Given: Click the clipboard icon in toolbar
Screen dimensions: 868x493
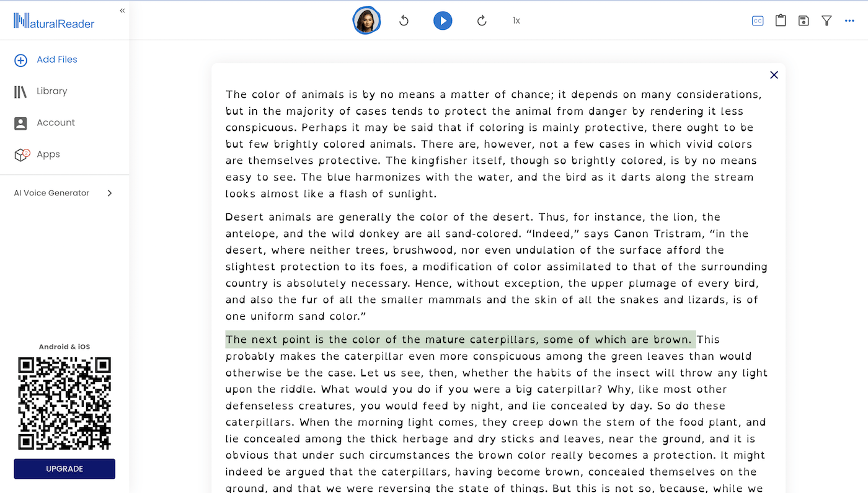Looking at the screenshot, I should click(x=781, y=20).
